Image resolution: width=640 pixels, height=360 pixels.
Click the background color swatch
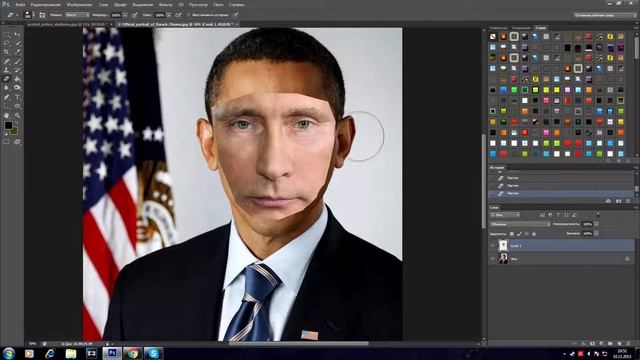tap(14, 131)
